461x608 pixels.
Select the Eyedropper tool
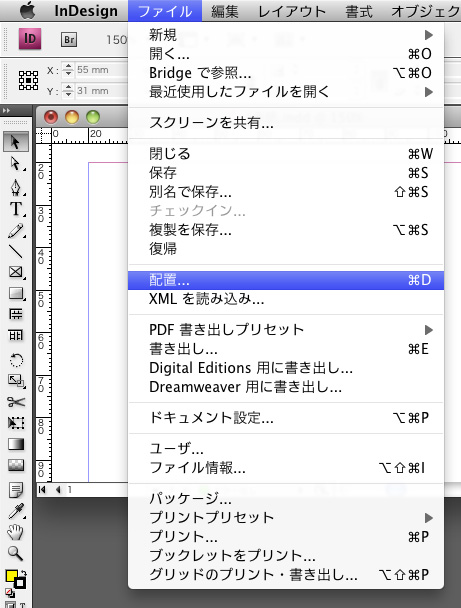click(x=16, y=511)
